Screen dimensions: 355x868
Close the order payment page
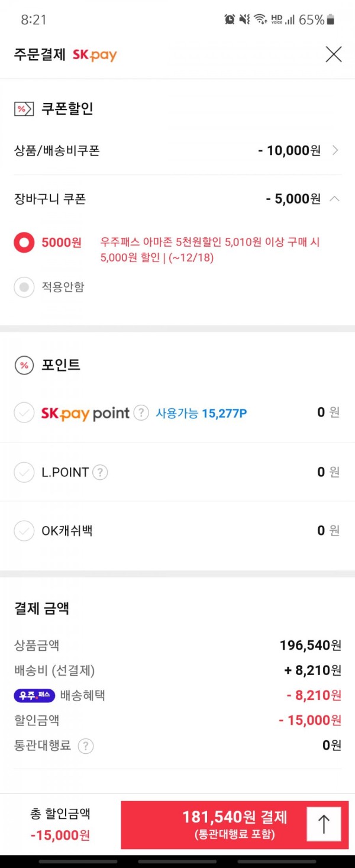pyautogui.click(x=334, y=54)
